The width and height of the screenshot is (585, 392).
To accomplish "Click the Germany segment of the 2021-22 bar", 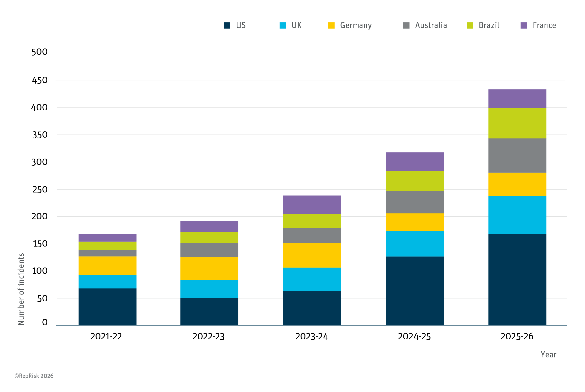I will (107, 266).
